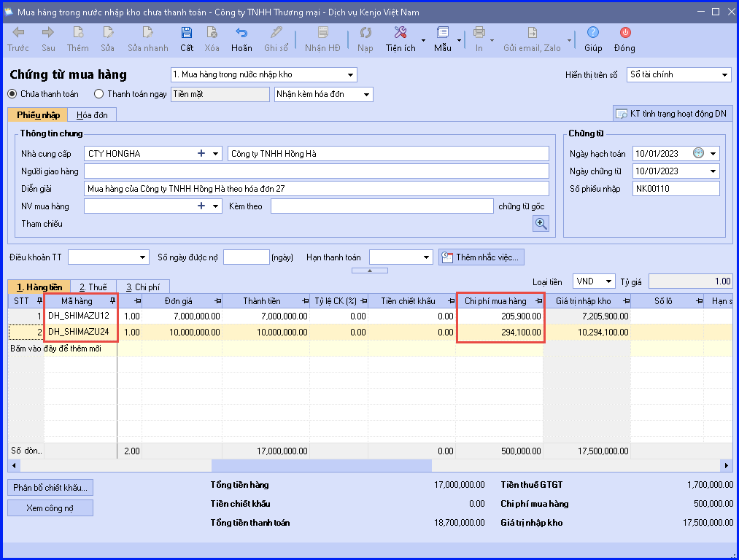Expand the Nhà cung cấp supplier dropdown

click(215, 154)
